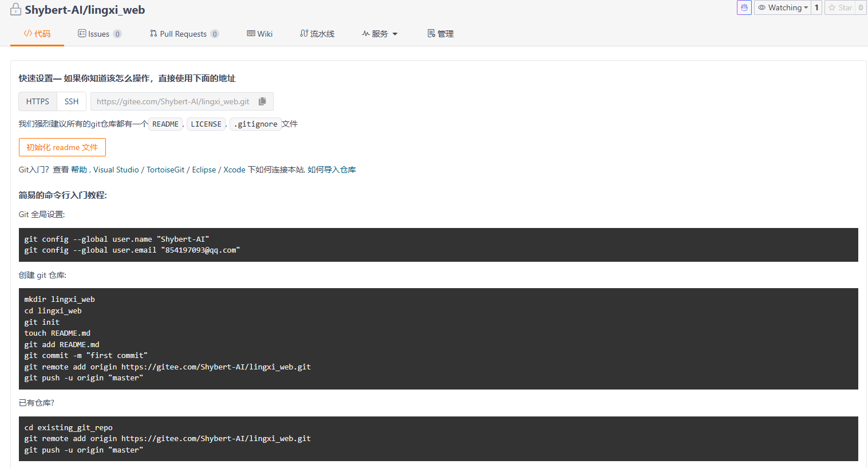This screenshot has width=868, height=468.
Task: Open the Visual Studio guide link
Action: tap(116, 170)
